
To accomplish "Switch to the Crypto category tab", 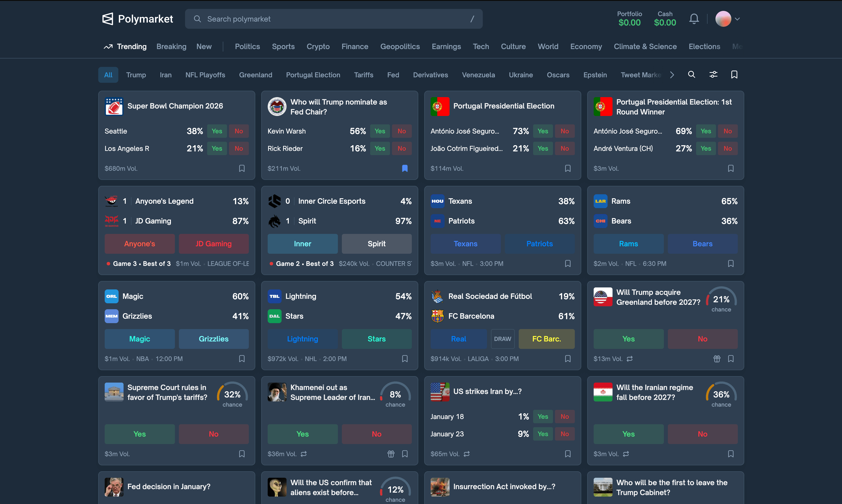I will (318, 47).
